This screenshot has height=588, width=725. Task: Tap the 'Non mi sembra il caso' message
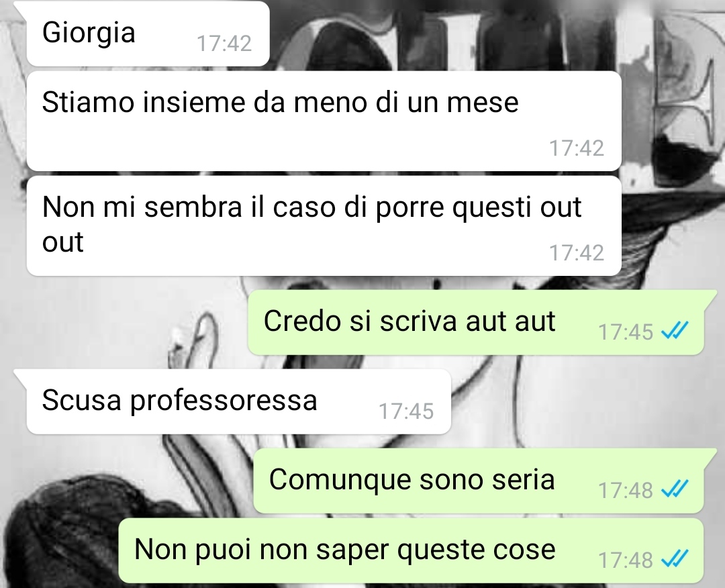[x=324, y=226]
